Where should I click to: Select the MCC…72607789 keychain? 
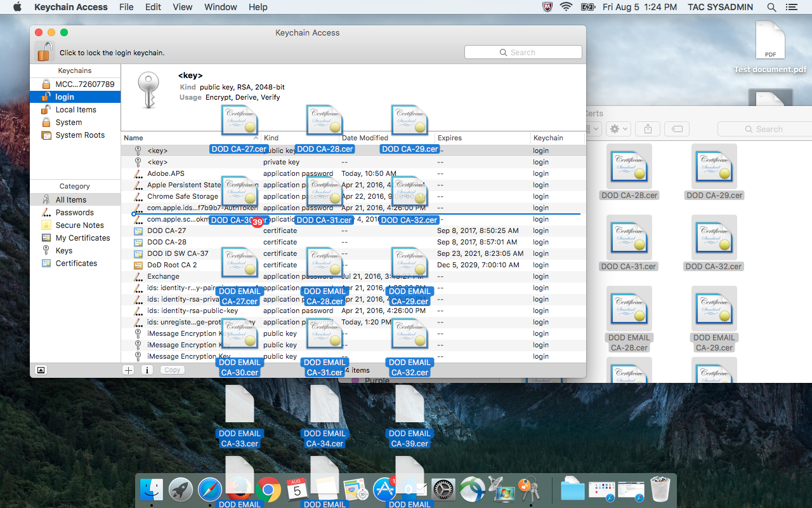tap(75, 84)
